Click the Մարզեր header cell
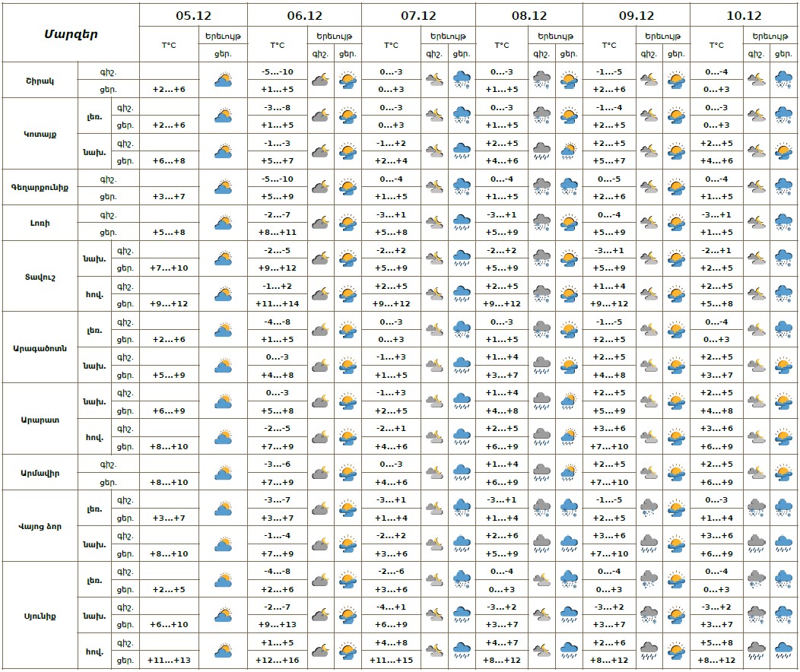This screenshot has width=800, height=672. point(70,33)
